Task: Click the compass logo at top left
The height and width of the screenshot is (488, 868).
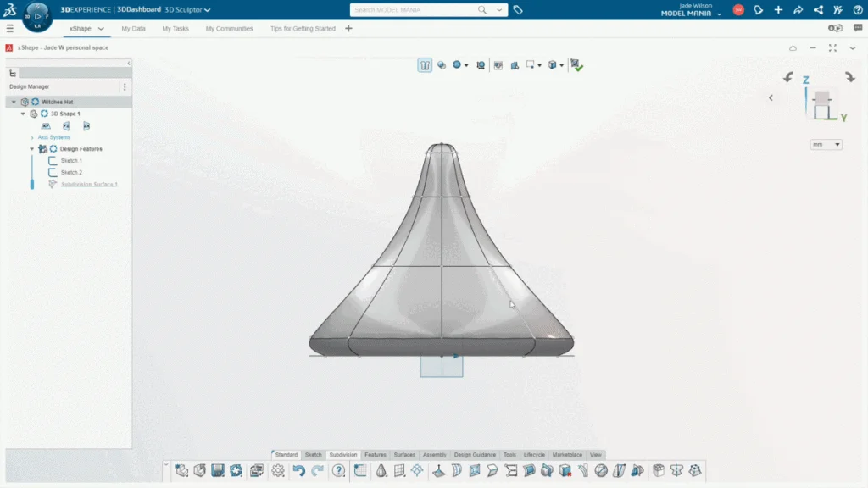Action: tap(37, 14)
